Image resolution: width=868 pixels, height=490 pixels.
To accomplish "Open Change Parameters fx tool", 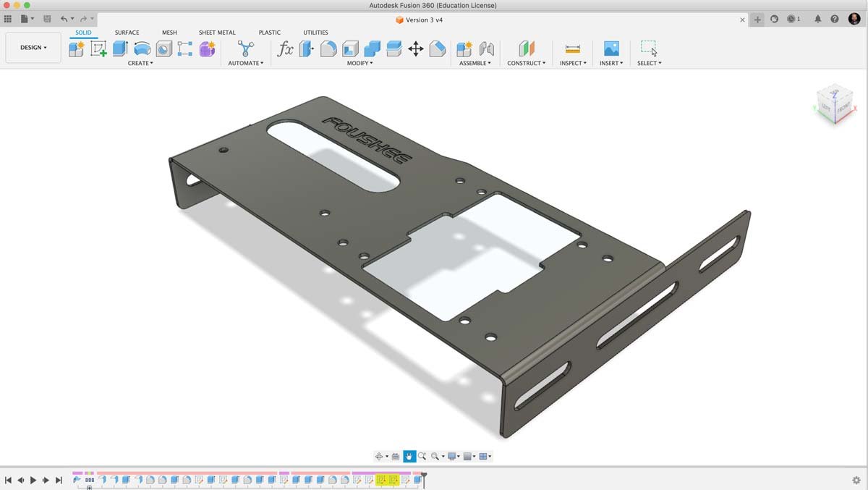I will (286, 49).
